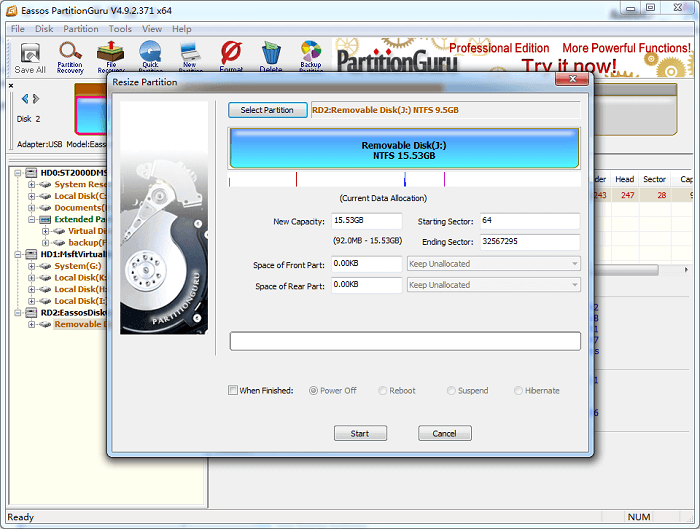This screenshot has height=529, width=700.
Task: Collapse the RD2:EassosDisk node
Action: pos(18,312)
